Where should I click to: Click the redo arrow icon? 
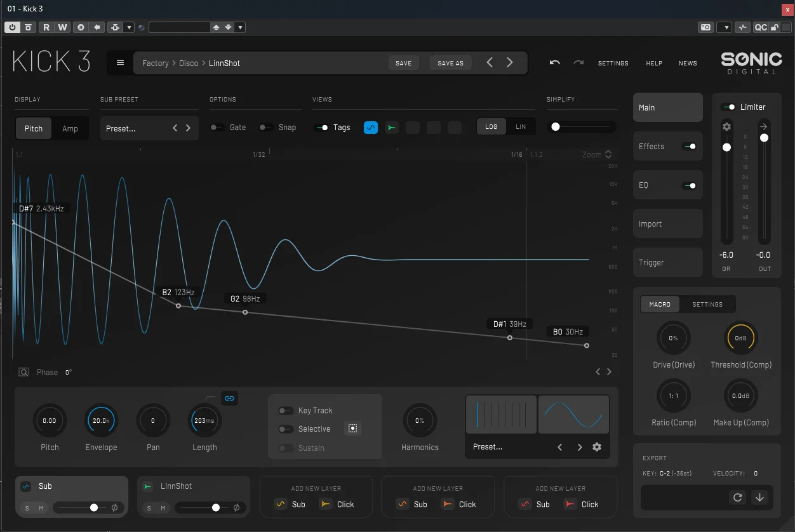click(x=578, y=63)
